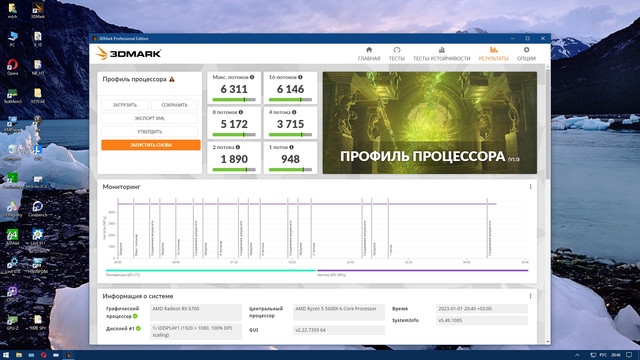
Task: Open LinX desktop shortcut
Action: [38, 237]
